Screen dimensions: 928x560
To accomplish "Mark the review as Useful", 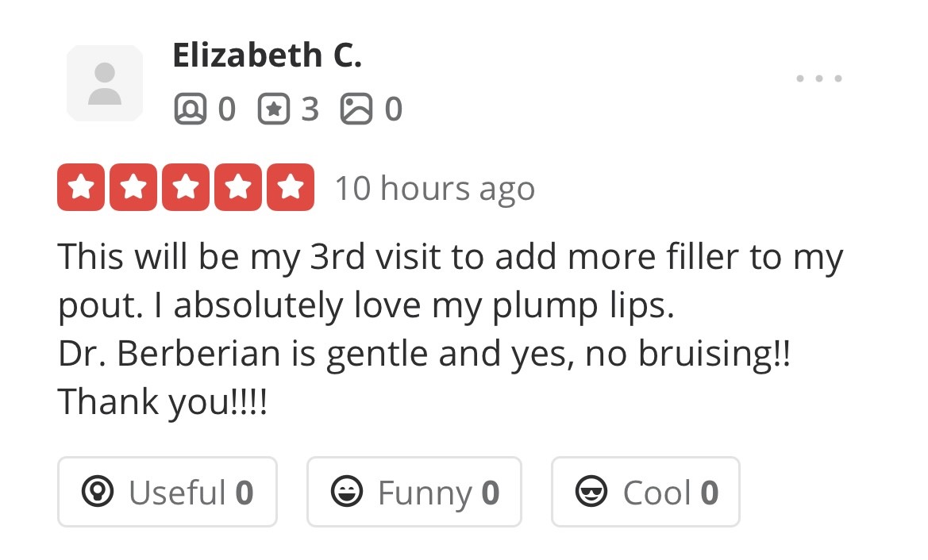I will (168, 493).
